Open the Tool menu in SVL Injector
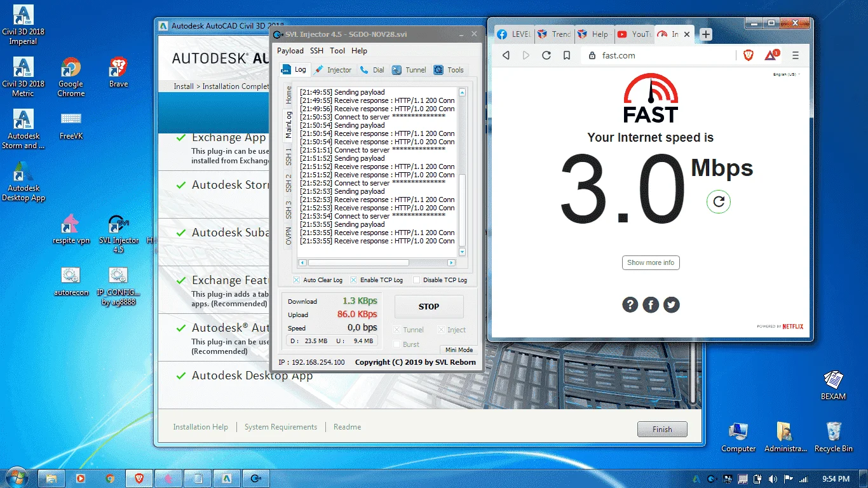The width and height of the screenshot is (868, 488). tap(337, 51)
